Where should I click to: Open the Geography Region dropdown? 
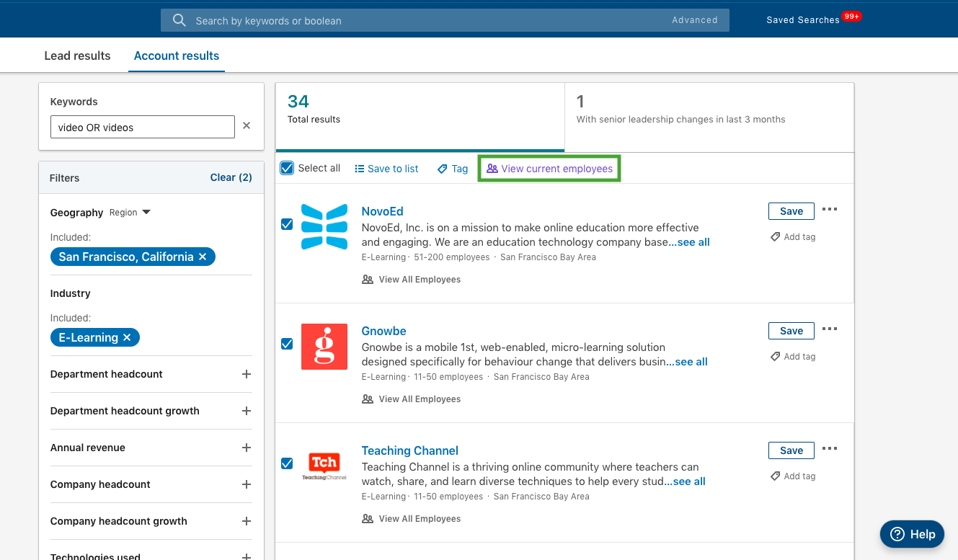(x=130, y=213)
